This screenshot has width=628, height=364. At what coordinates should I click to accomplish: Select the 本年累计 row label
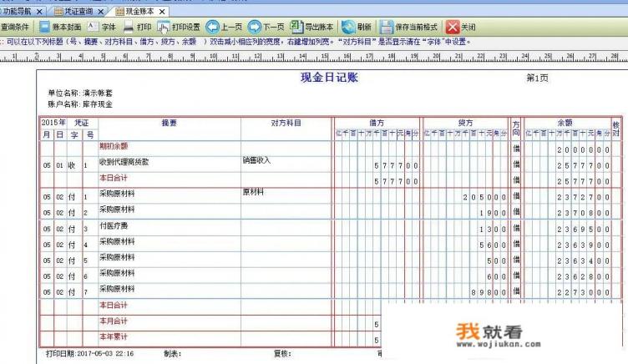click(x=114, y=336)
